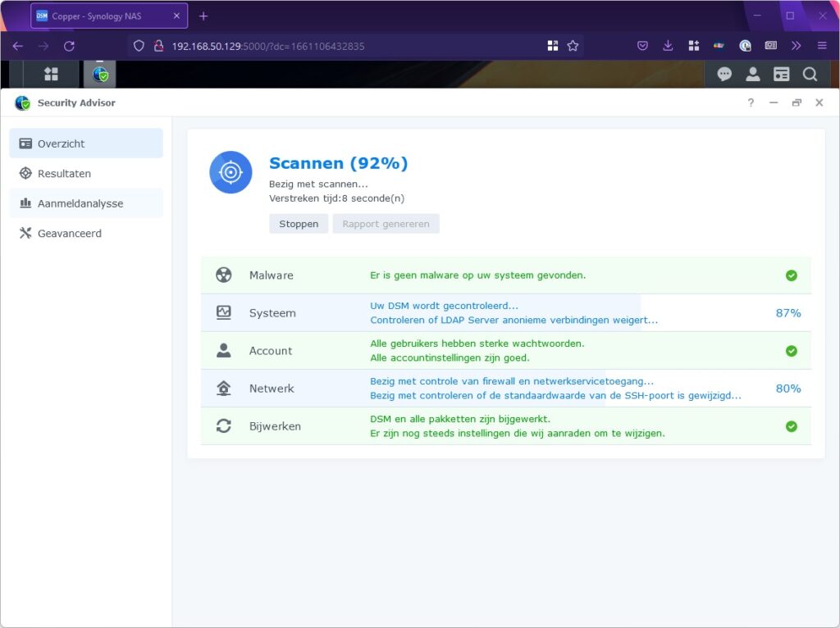Click the browser address bar URL
The image size is (840, 628).
268,46
